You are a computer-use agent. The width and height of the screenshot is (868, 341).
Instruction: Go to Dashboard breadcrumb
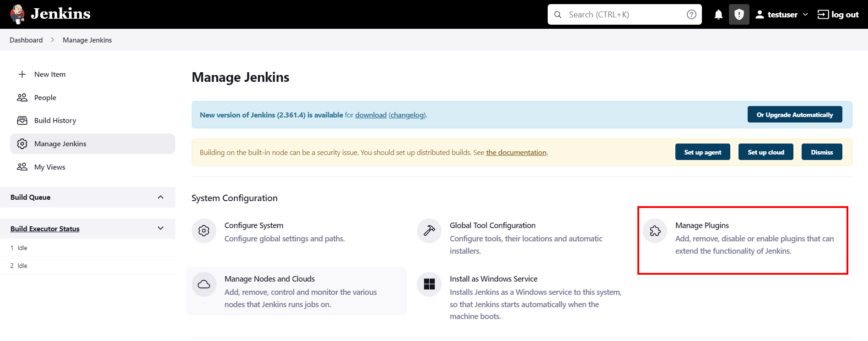[26, 40]
